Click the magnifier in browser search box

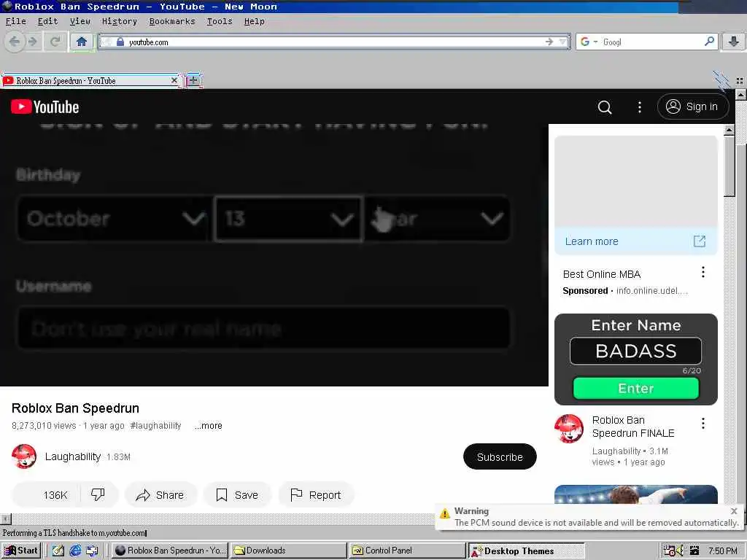[709, 42]
